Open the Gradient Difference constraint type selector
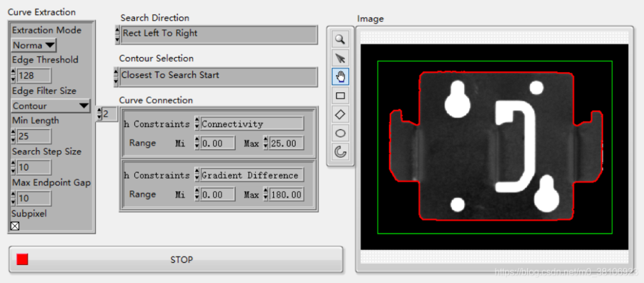The width and height of the screenshot is (644, 283). point(252,175)
